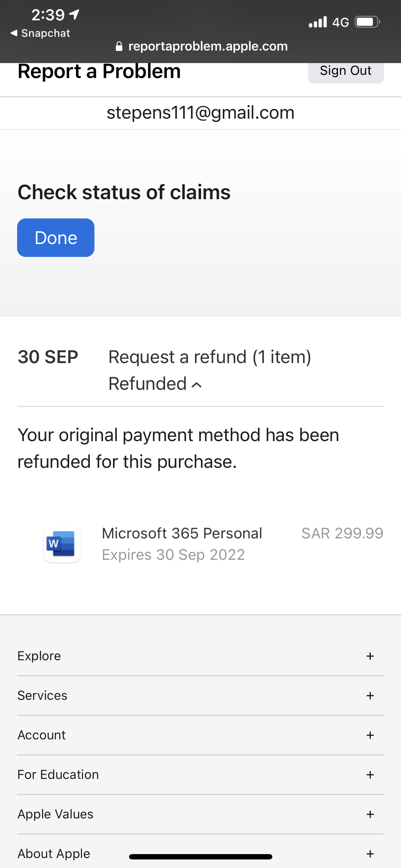This screenshot has height=868, width=401.
Task: Tap the lock icon beside the URL
Action: coord(119,46)
